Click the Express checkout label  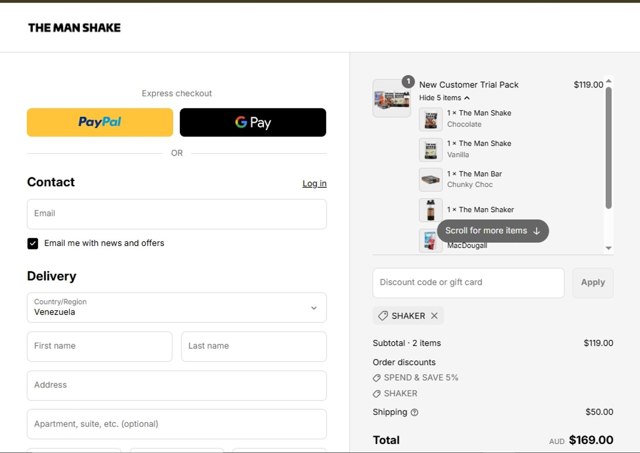(177, 93)
